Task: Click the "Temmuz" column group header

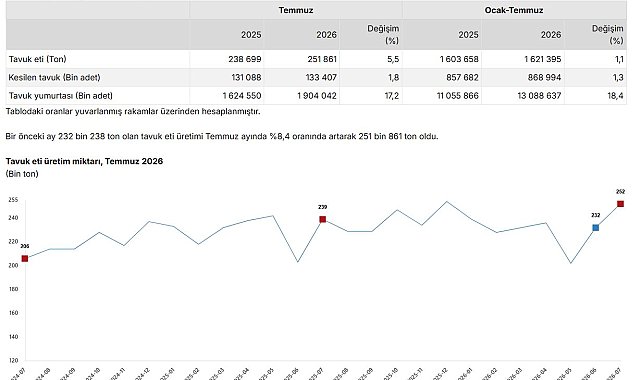Action: pyautogui.click(x=296, y=10)
